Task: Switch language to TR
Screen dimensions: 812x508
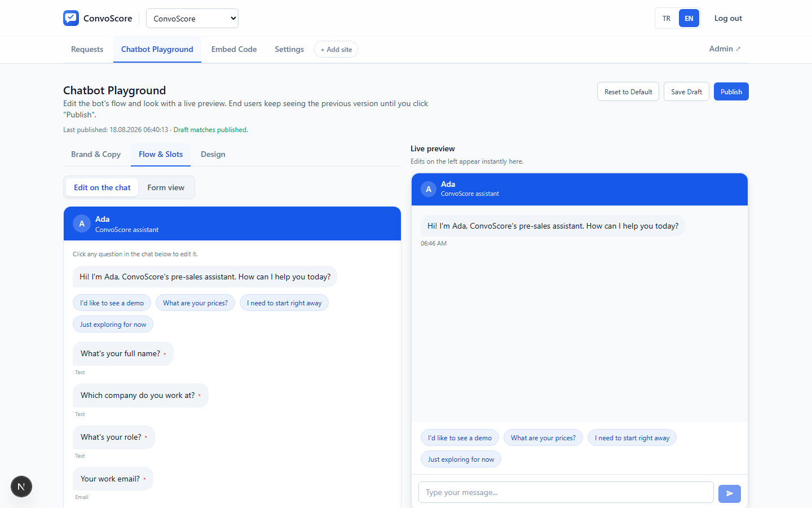Action: click(x=667, y=19)
